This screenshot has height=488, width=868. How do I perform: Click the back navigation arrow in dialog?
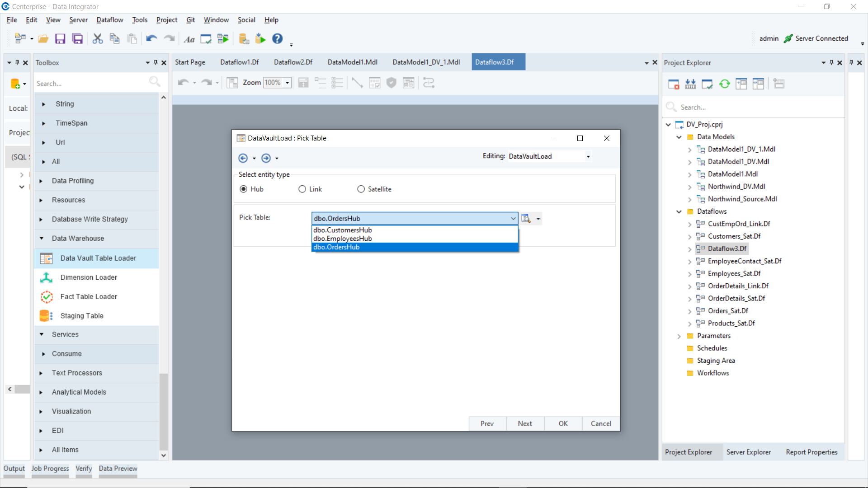click(x=243, y=158)
